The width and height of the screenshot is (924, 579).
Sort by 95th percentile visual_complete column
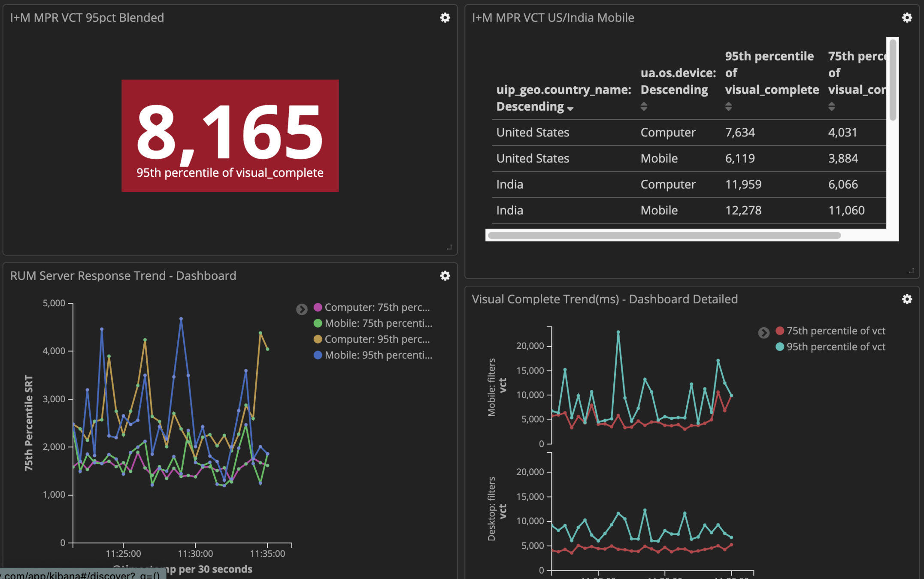click(x=728, y=106)
